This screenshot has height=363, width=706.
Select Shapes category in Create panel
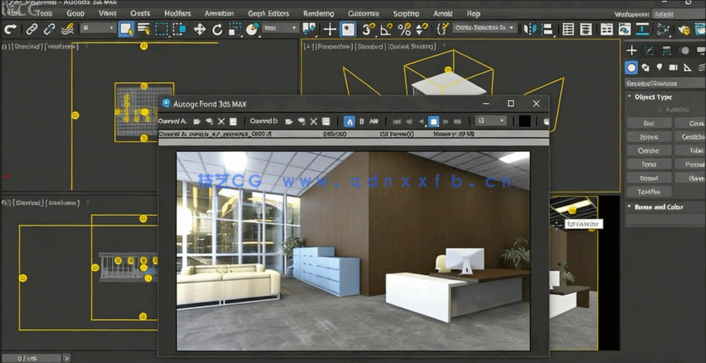[645, 68]
